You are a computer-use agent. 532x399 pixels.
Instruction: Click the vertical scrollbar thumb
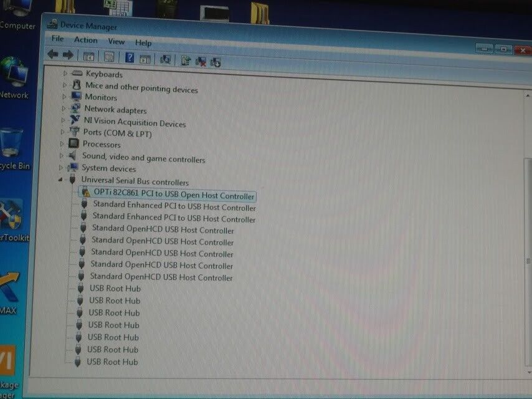coord(529,261)
